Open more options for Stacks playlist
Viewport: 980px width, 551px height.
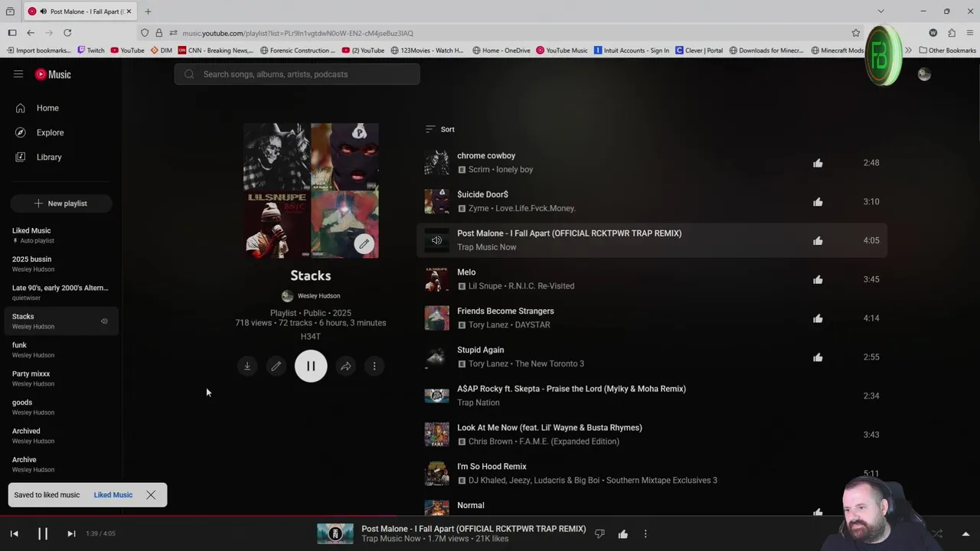374,366
